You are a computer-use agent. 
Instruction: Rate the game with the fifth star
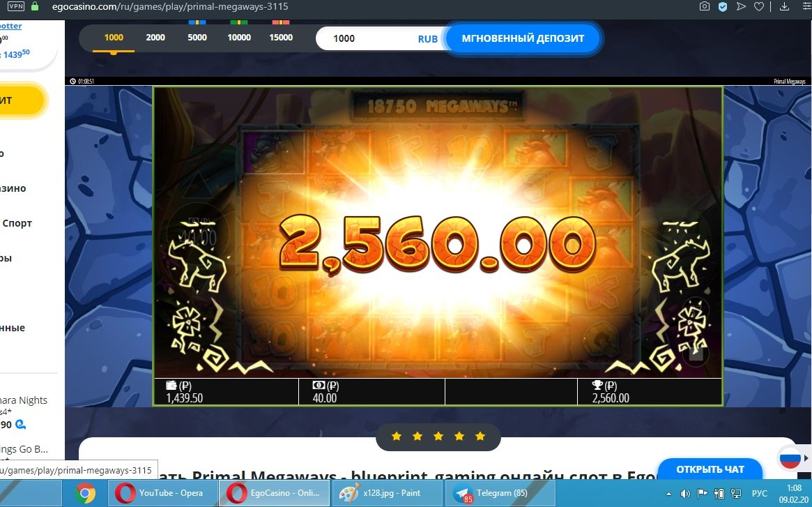click(x=480, y=437)
